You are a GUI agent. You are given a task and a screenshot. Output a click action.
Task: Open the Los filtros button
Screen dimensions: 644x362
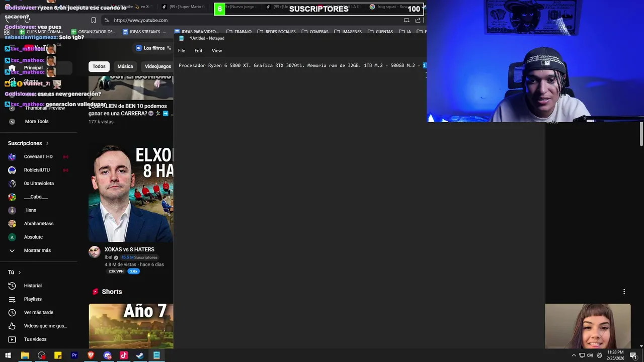[153, 48]
